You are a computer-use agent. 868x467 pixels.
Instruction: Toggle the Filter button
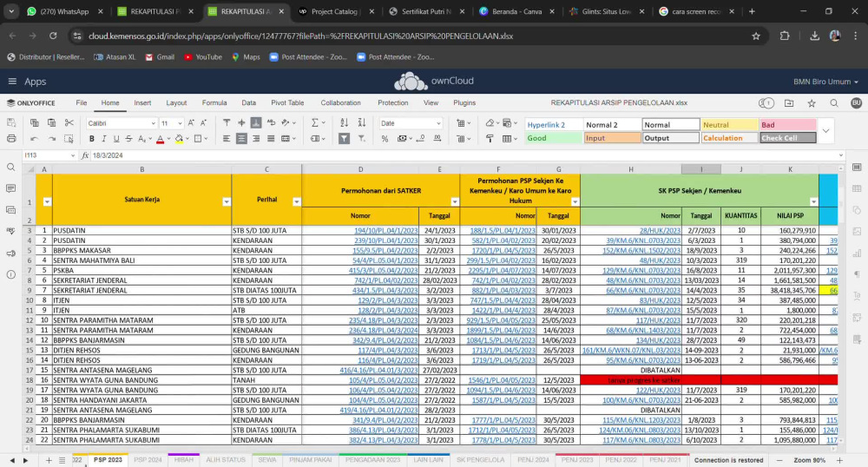pyautogui.click(x=345, y=138)
